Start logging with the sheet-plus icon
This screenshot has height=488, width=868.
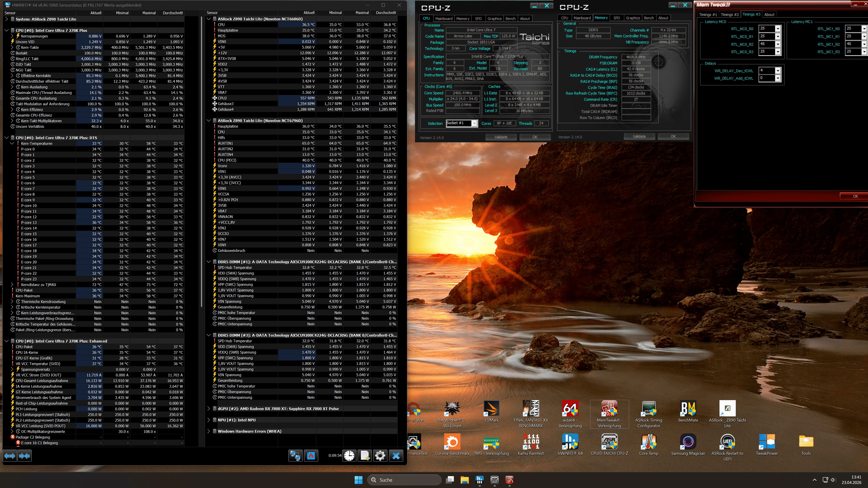tap(365, 456)
